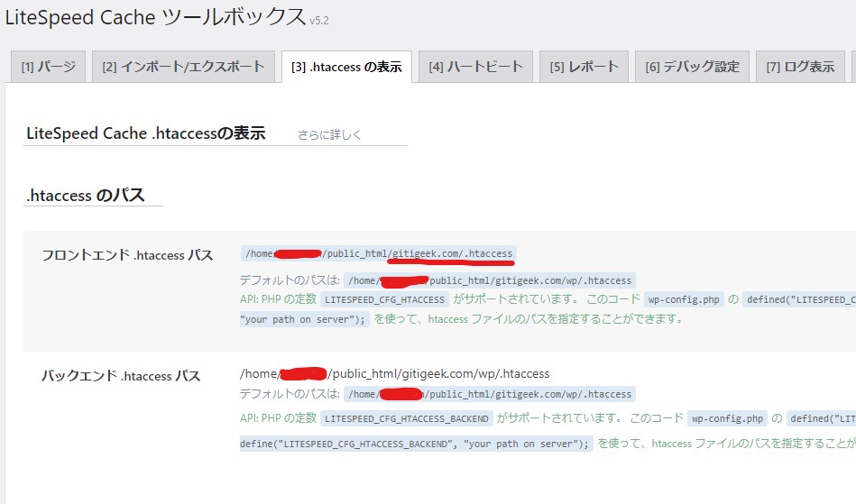Open the [7] ログ表示 tab

(x=800, y=67)
